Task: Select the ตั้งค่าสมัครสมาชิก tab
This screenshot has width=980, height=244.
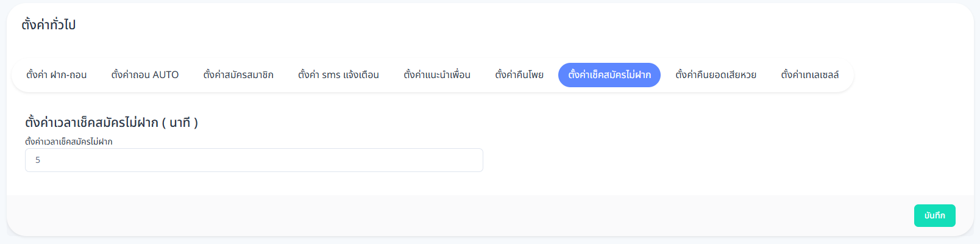Action: coord(238,75)
